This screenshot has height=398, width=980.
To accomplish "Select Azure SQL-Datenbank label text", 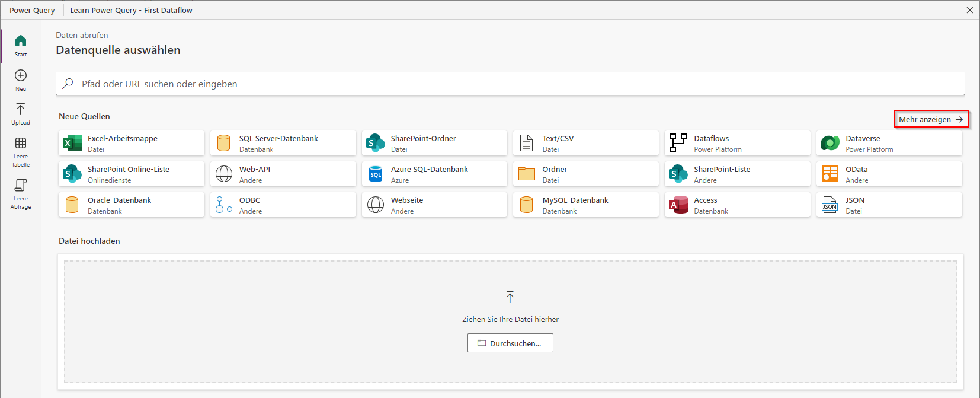I will (x=430, y=169).
